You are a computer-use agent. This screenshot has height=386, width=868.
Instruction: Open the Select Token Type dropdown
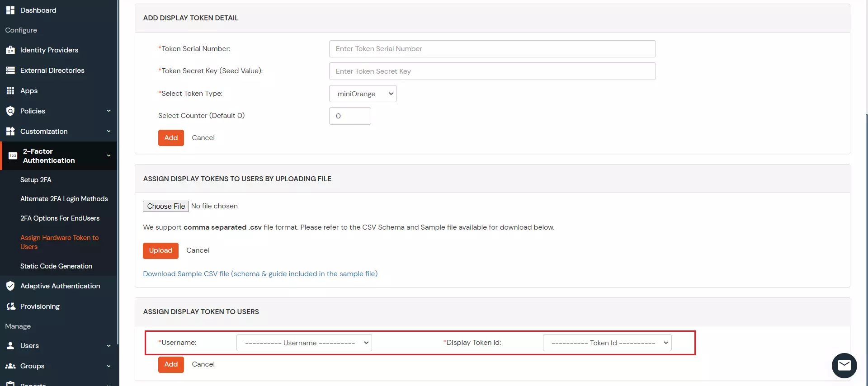[363, 94]
